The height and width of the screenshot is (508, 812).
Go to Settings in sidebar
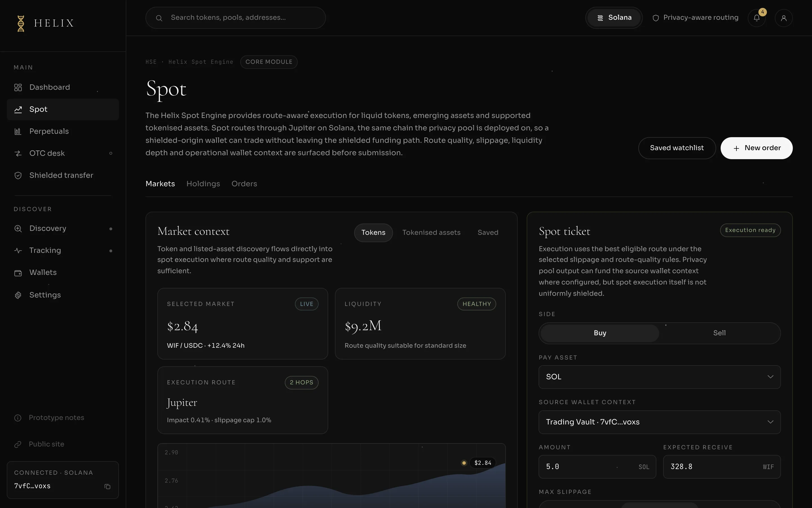click(63, 295)
